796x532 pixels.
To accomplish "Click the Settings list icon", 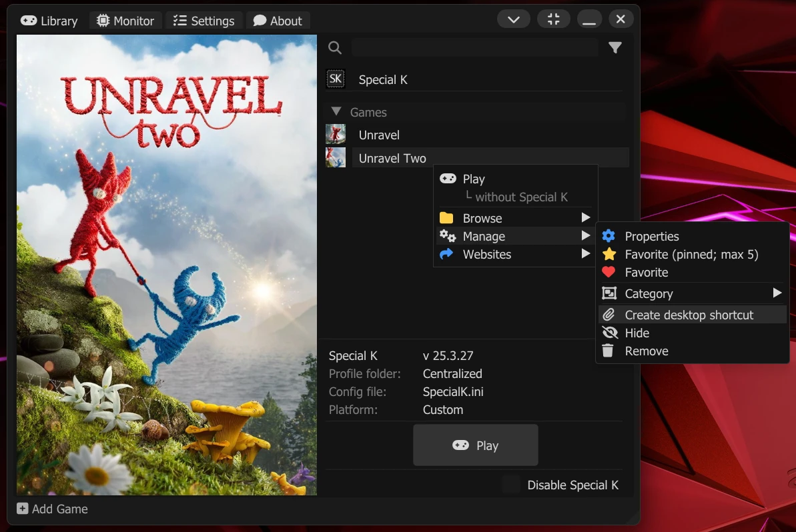I will click(179, 21).
